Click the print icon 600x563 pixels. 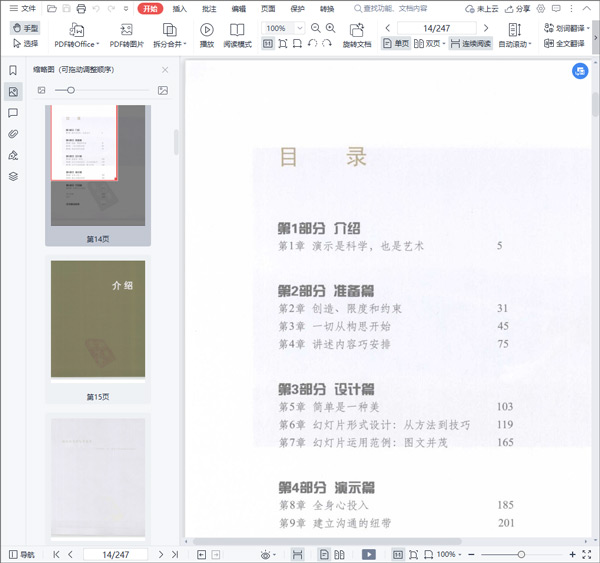coord(81,8)
